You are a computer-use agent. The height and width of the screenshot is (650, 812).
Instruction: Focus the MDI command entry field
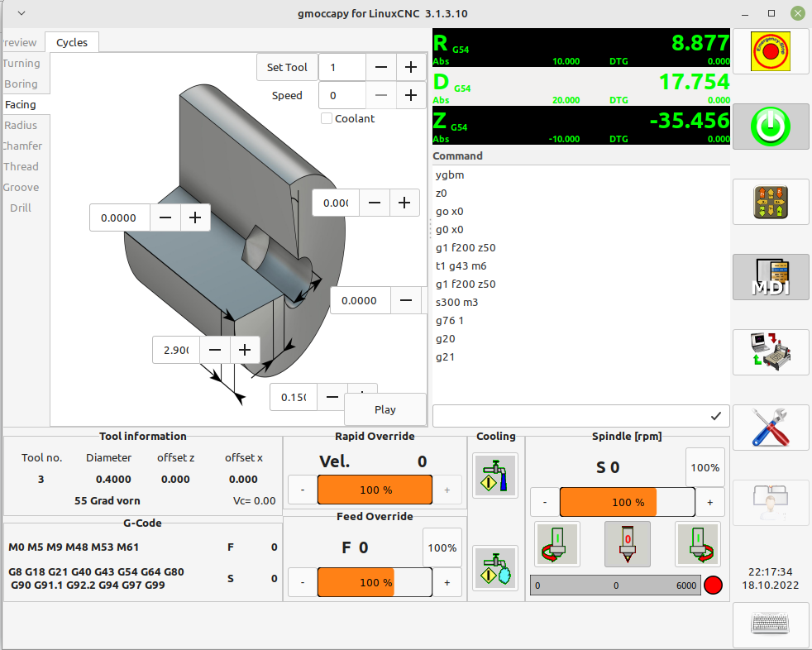[581, 416]
